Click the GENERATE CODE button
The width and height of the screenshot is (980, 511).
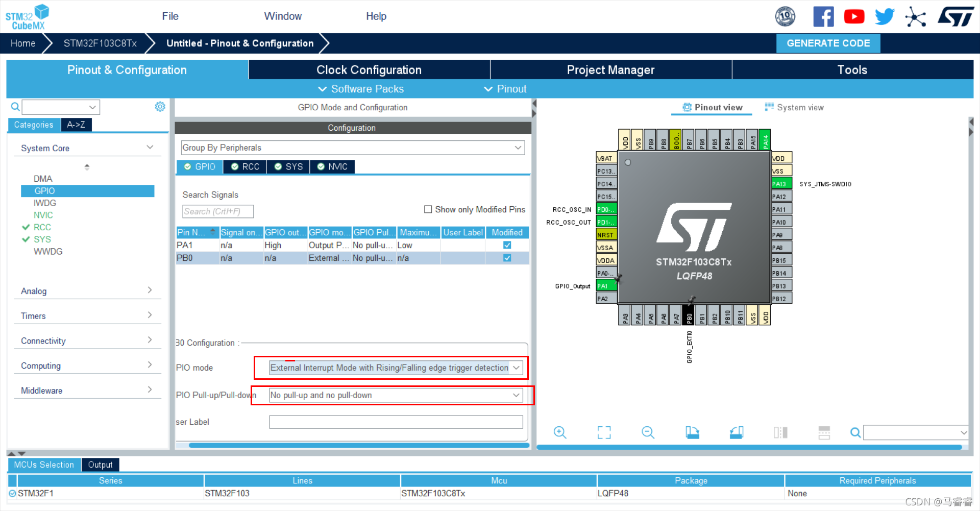(828, 43)
